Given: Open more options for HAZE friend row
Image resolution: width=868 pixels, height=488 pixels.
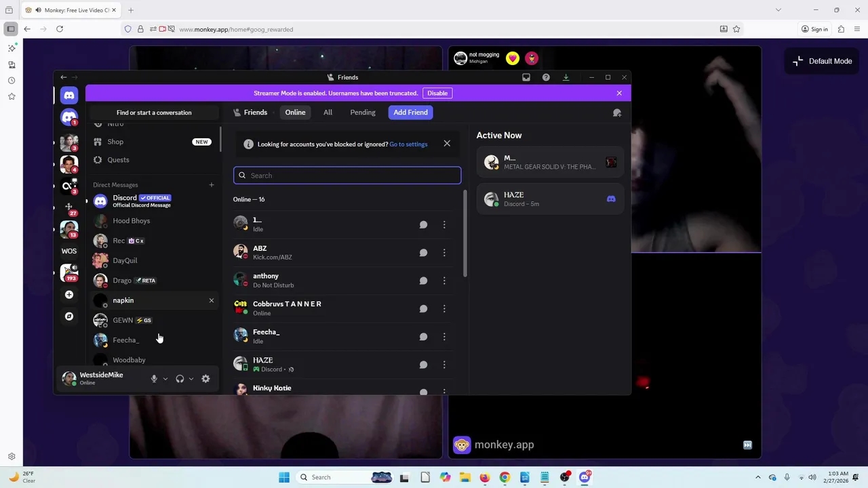Looking at the screenshot, I should point(444,365).
